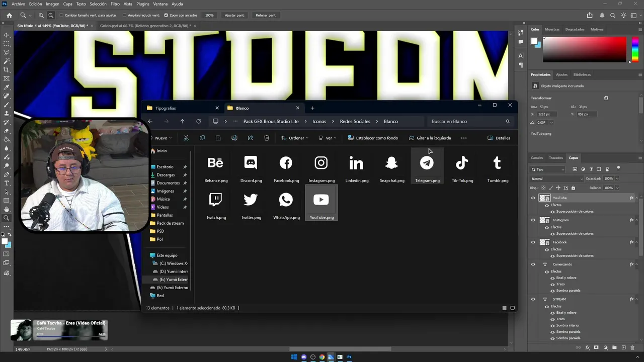Select the Horizontal Type tool

pos(7,183)
